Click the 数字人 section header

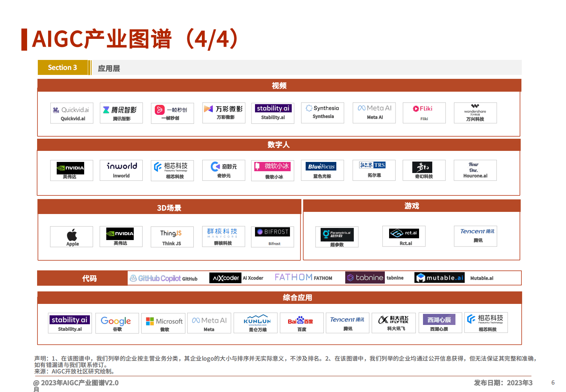[x=279, y=144]
